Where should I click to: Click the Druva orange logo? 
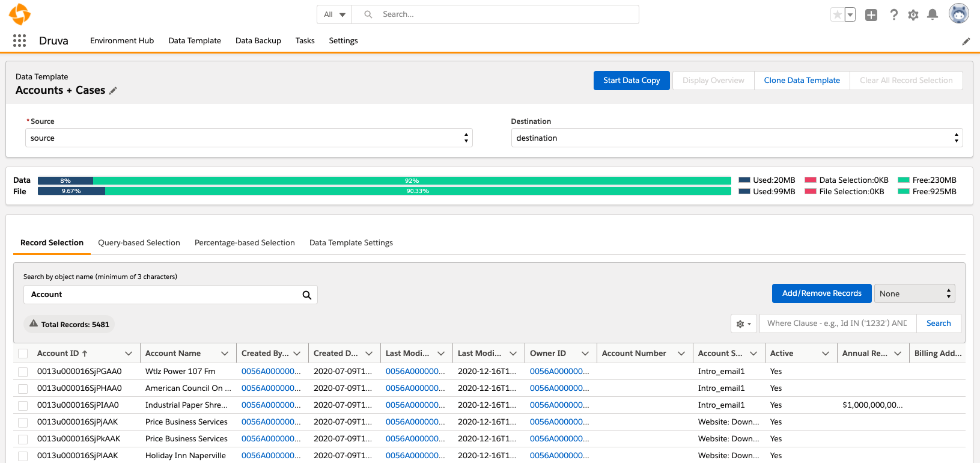point(20,14)
